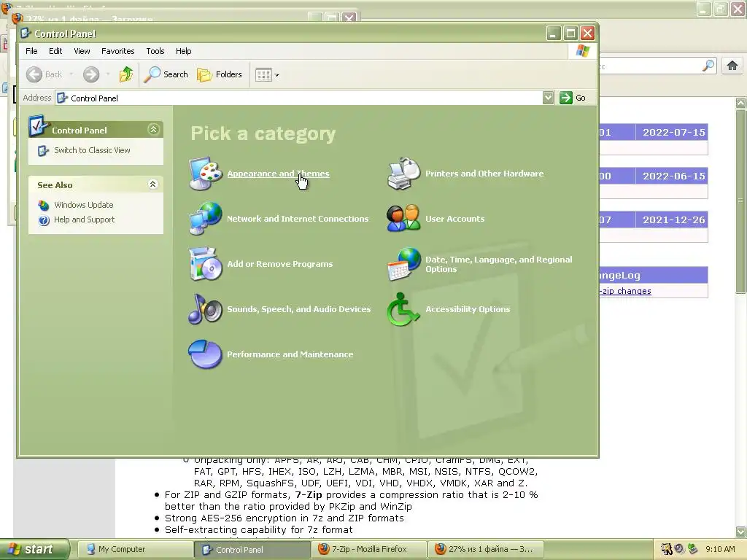Image resolution: width=747 pixels, height=560 pixels.
Task: Click the Performance and Maintenance label
Action: [x=290, y=354]
